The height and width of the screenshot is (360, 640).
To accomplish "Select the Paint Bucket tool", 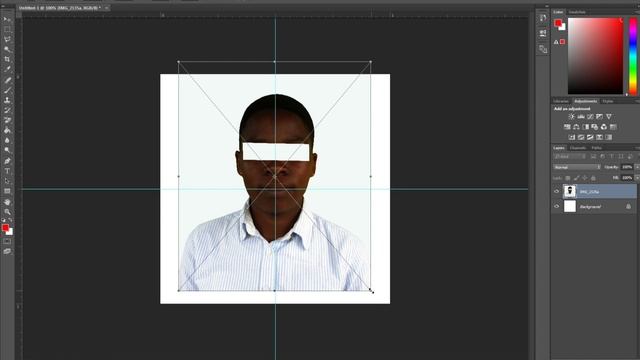I will (7, 131).
